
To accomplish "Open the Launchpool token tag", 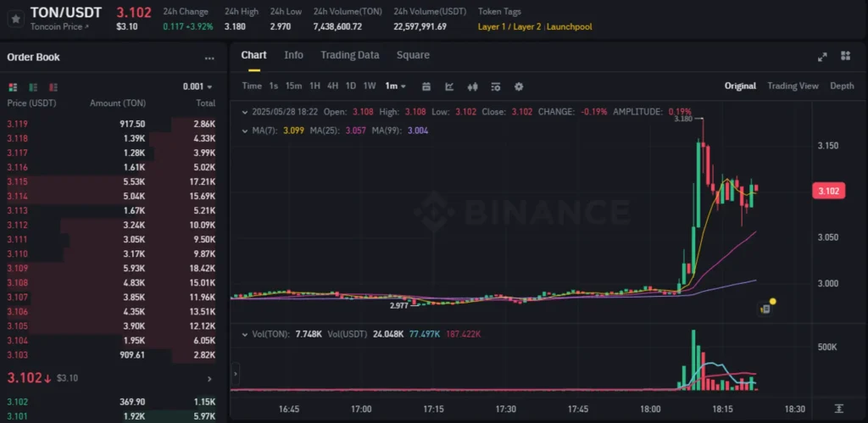I will click(569, 26).
